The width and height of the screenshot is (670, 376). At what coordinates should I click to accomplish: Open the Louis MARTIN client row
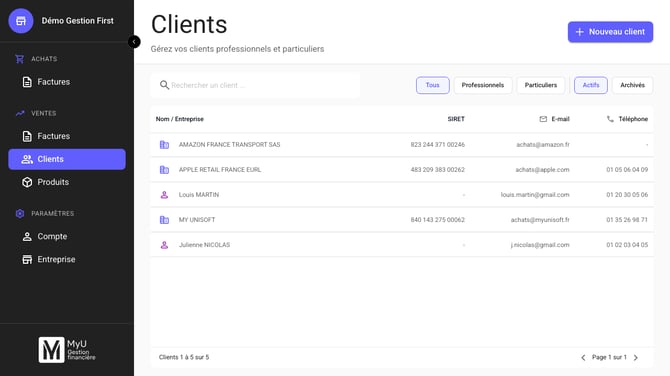click(402, 195)
